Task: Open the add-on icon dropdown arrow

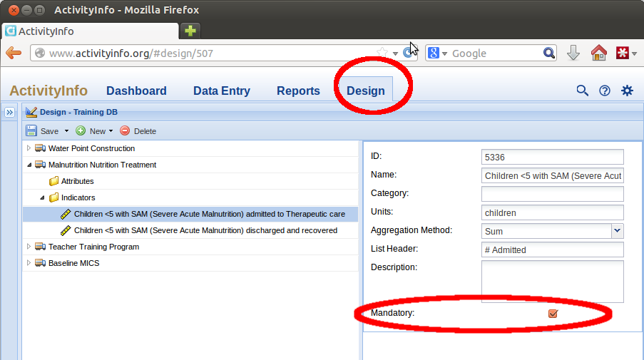Action: [x=635, y=53]
